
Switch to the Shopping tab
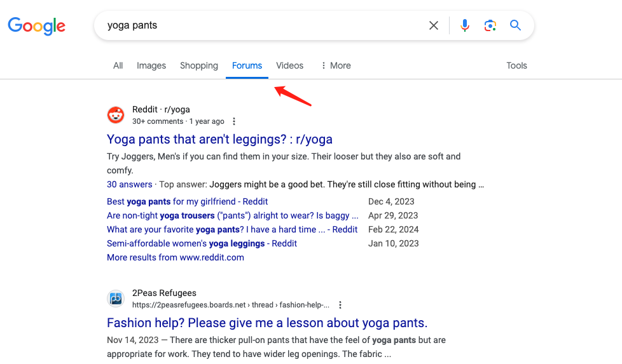click(x=199, y=65)
